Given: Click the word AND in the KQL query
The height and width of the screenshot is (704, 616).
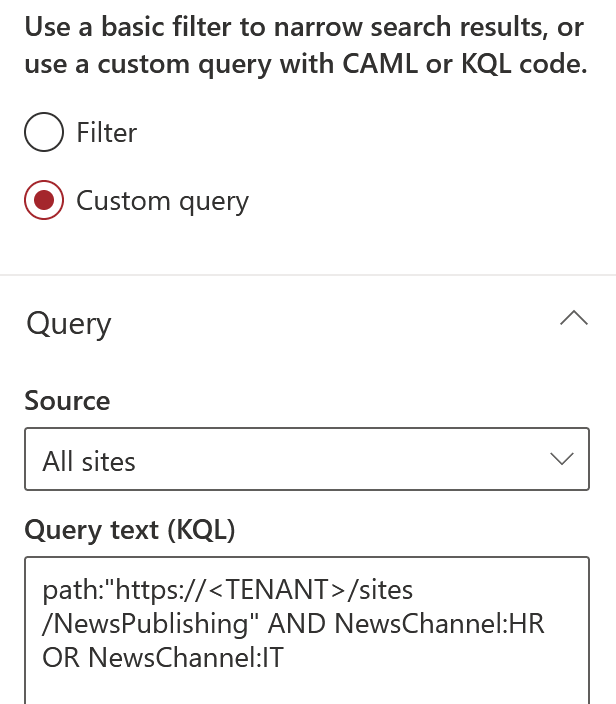Looking at the screenshot, I should coord(296,624).
